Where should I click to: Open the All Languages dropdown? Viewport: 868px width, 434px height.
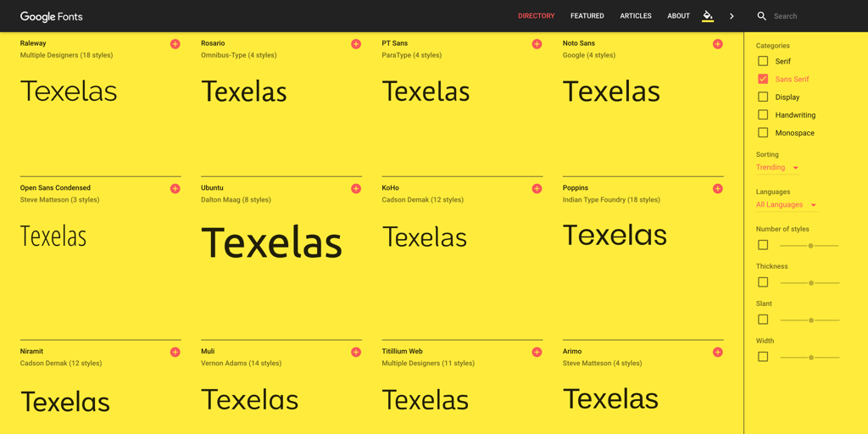point(787,205)
